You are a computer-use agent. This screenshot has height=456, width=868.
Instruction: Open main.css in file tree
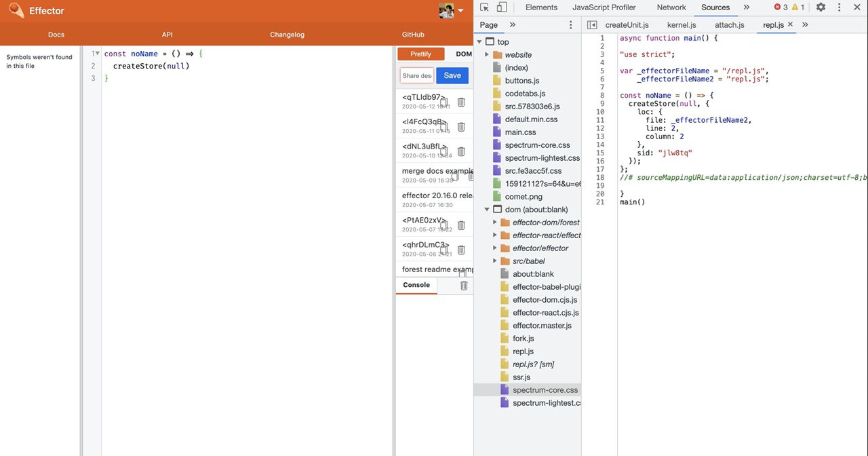click(x=520, y=132)
